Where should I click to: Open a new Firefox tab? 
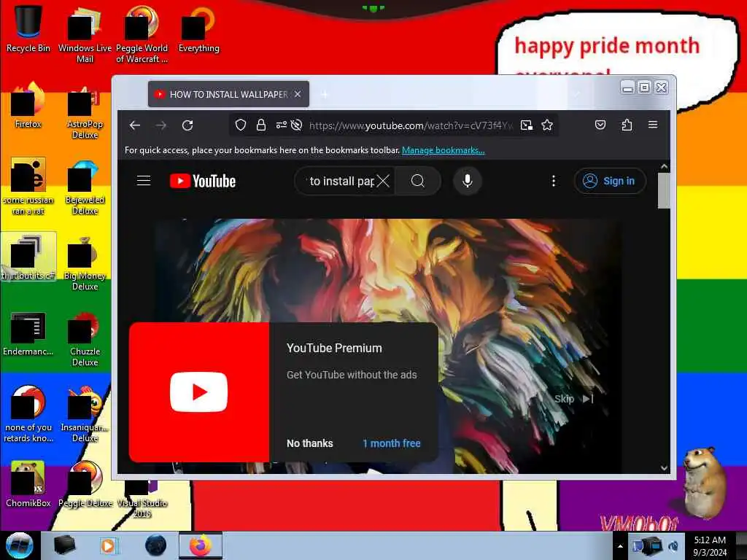(x=324, y=95)
